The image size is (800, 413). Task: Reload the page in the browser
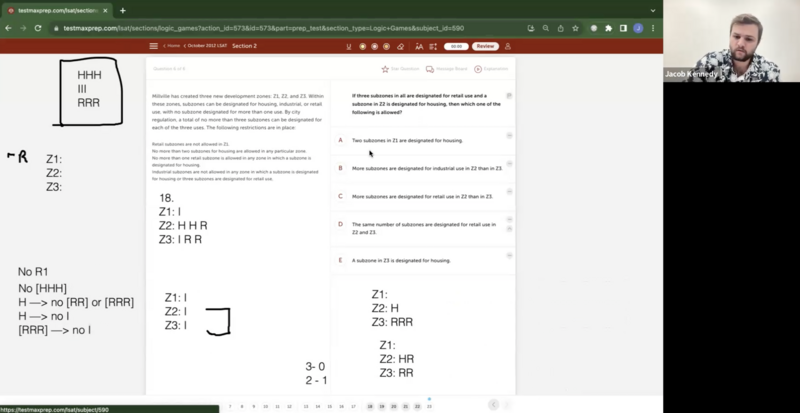click(38, 27)
